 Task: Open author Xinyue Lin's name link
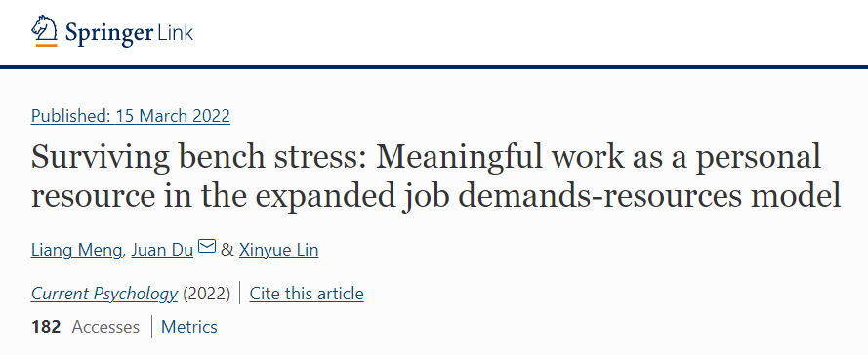coord(278,251)
